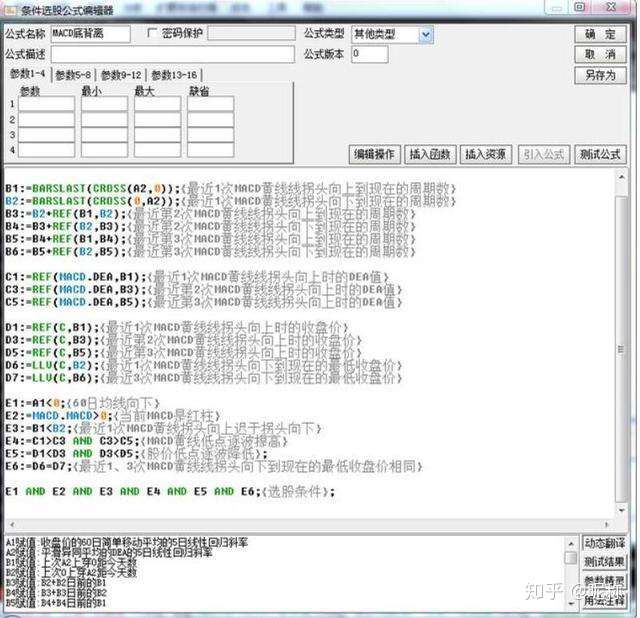Click 公式版本 input field
The height and width of the screenshot is (618, 640).
pos(370,54)
